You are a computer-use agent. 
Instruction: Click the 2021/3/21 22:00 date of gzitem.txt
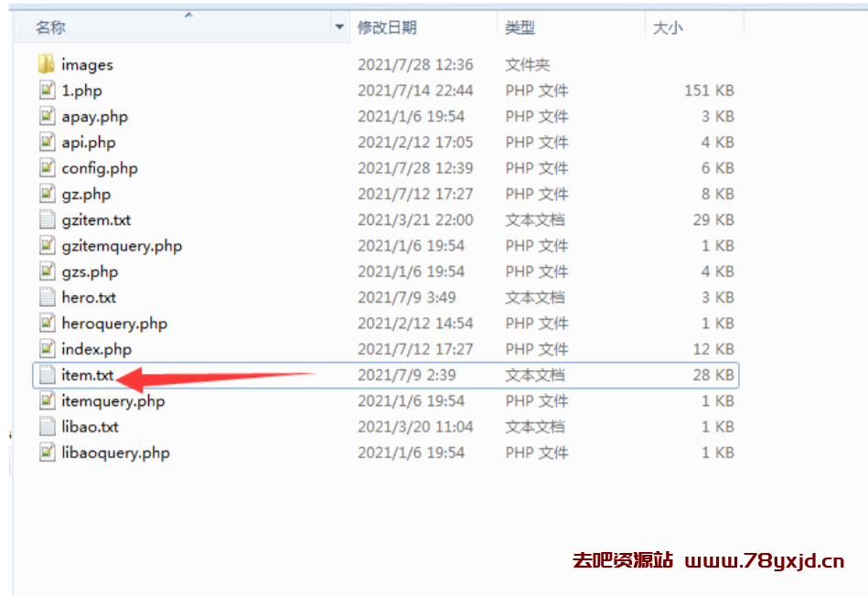[416, 220]
